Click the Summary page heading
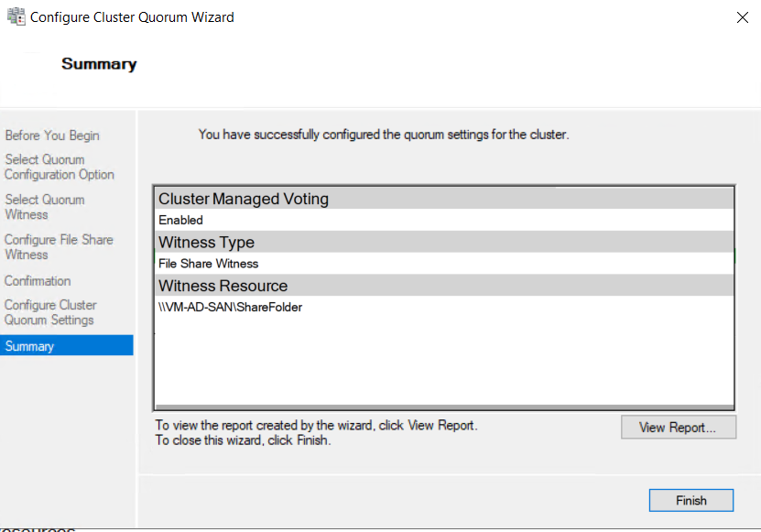 (x=99, y=63)
